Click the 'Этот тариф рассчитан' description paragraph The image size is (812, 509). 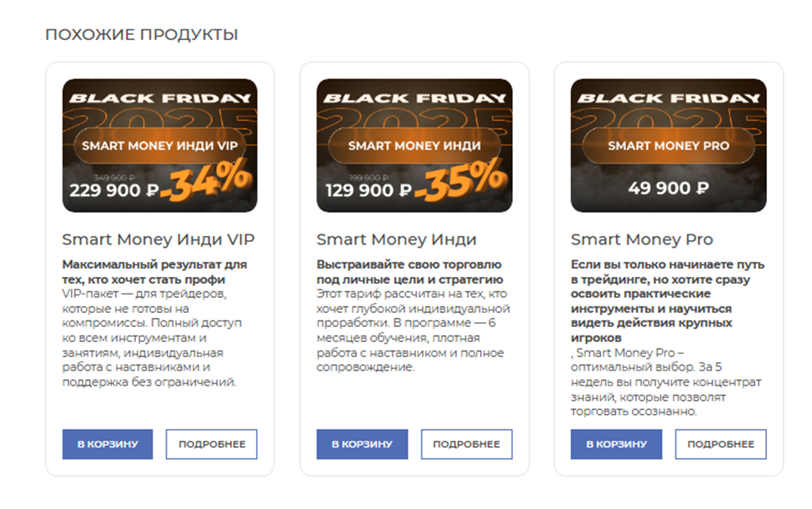click(x=413, y=330)
